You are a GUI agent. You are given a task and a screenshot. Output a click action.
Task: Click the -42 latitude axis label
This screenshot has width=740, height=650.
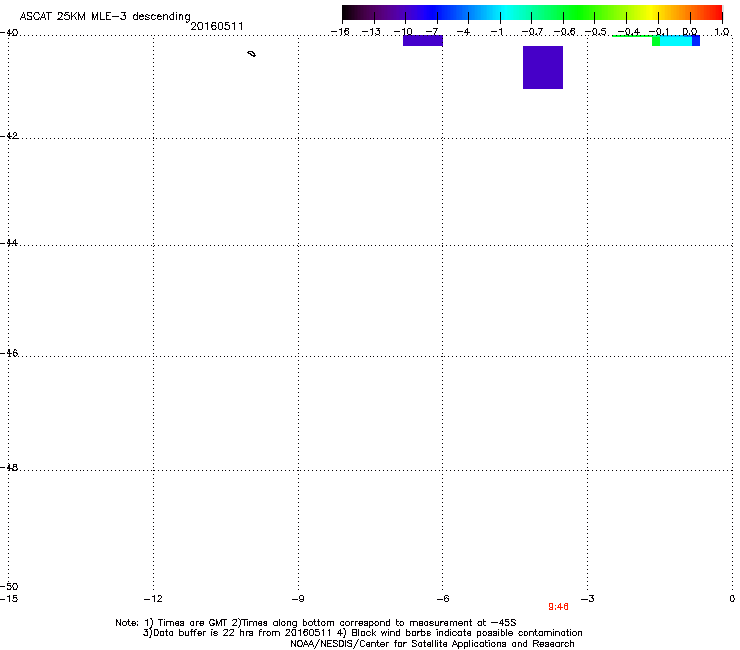tap(9, 135)
